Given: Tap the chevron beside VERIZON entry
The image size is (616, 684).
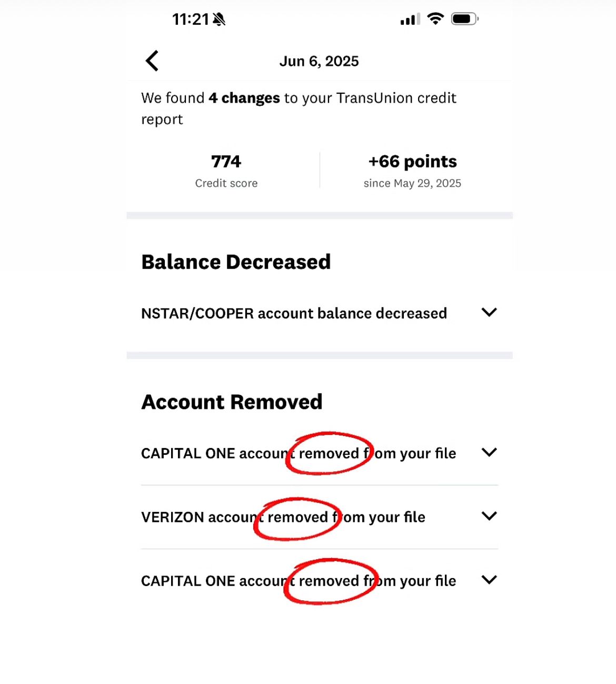Looking at the screenshot, I should coord(489,516).
